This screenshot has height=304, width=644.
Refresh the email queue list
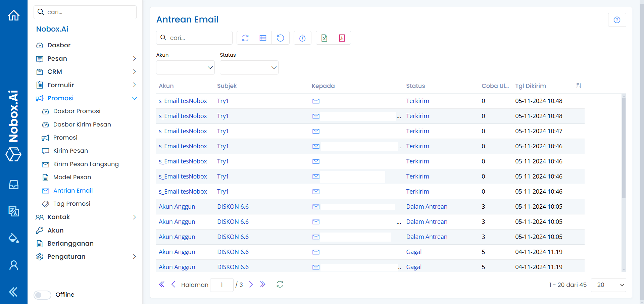245,38
